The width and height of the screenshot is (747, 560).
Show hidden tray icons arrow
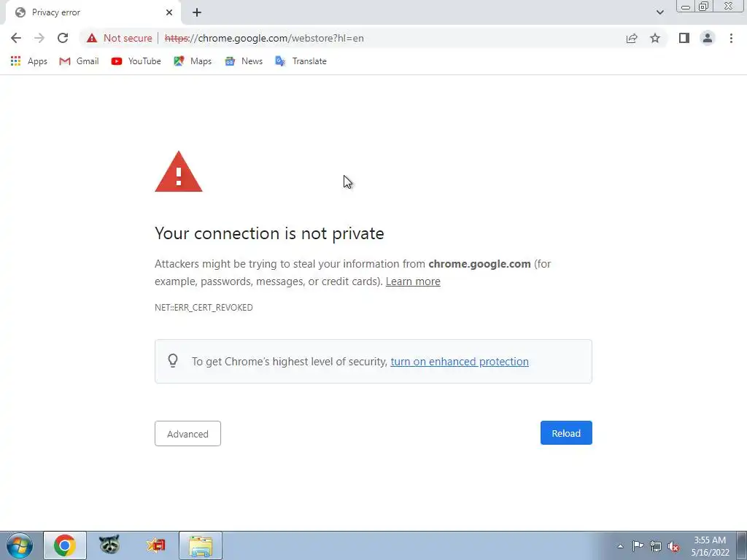[x=620, y=546]
